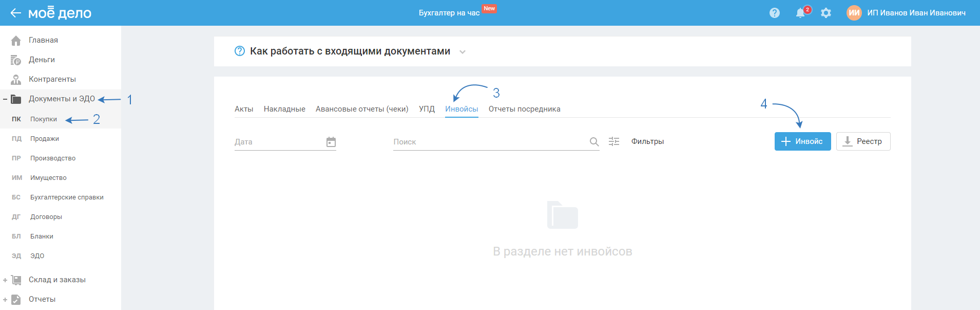
Task: Click the ИИ user avatar
Action: pyautogui.click(x=854, y=13)
